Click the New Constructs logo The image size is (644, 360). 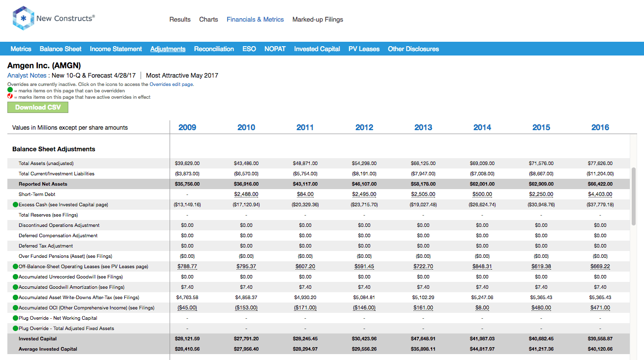tap(54, 19)
